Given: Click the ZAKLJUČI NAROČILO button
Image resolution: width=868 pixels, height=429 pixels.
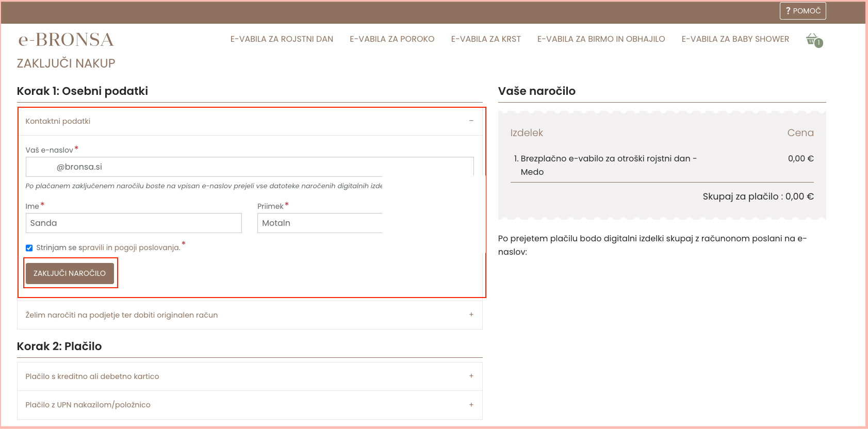Looking at the screenshot, I should [70, 273].
